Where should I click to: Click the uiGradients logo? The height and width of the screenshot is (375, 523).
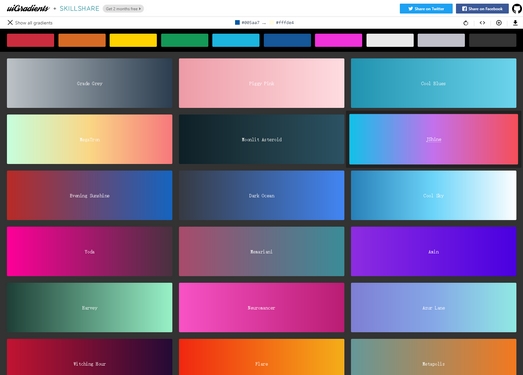(28, 8)
